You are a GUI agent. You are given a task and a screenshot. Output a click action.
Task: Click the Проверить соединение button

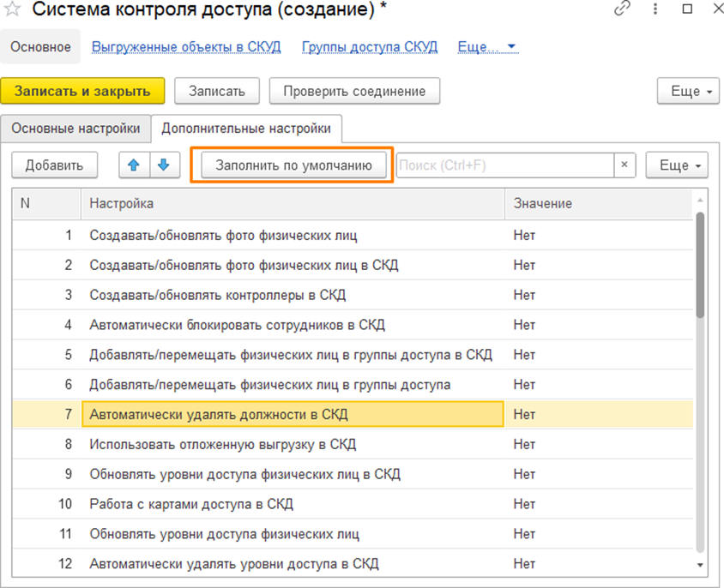coord(354,91)
